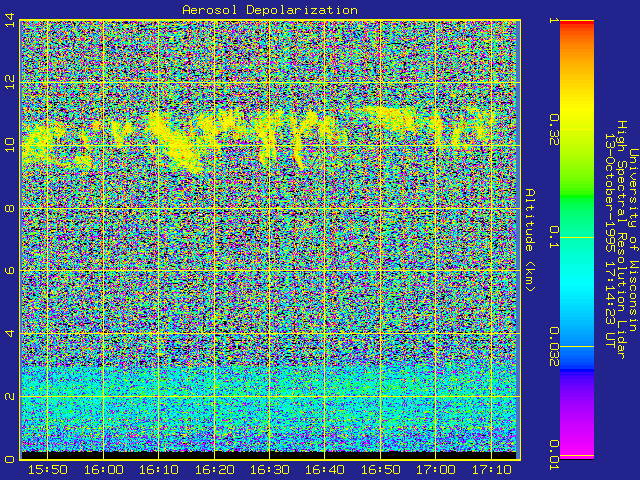The width and height of the screenshot is (640, 480).
Task: Click the 'Altitude (km)' axis title
Action: 529,240
